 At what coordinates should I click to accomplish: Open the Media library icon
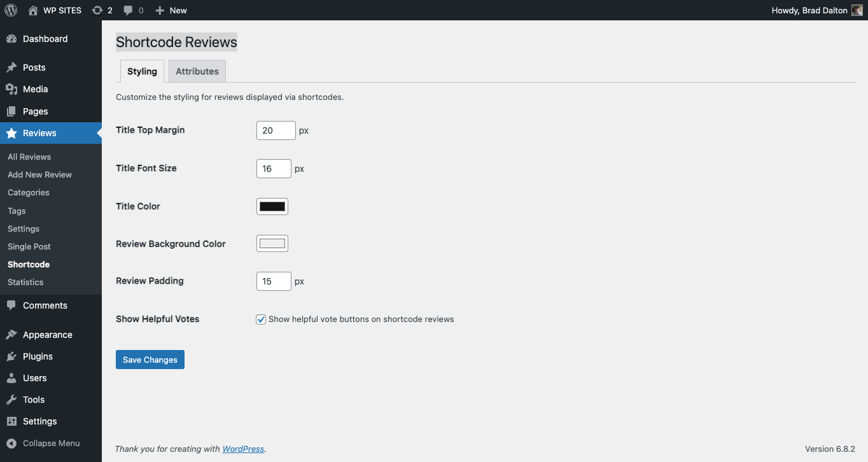[11, 89]
